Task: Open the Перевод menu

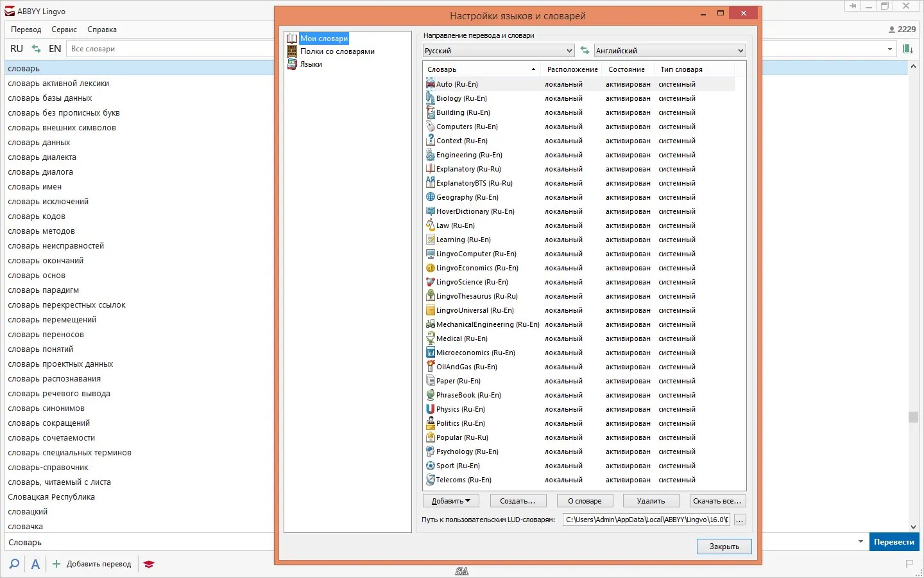Action: click(26, 30)
